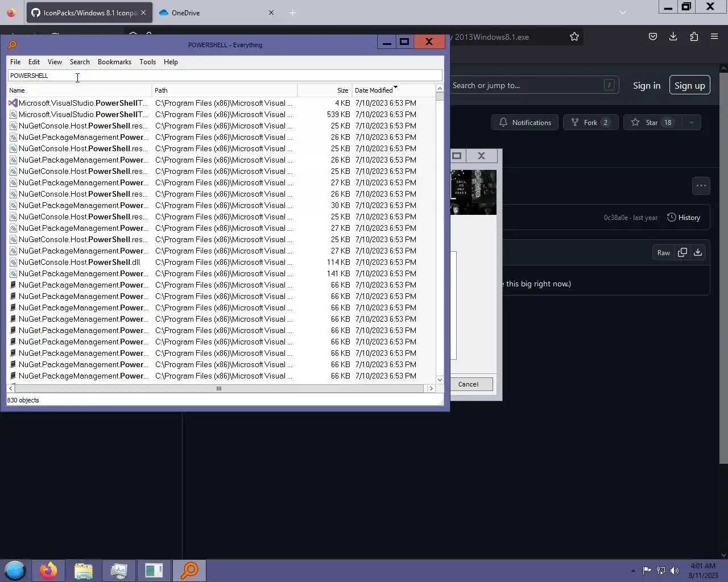This screenshot has width=728, height=582.
Task: Click the volume speaker tray icon
Action: point(675,571)
